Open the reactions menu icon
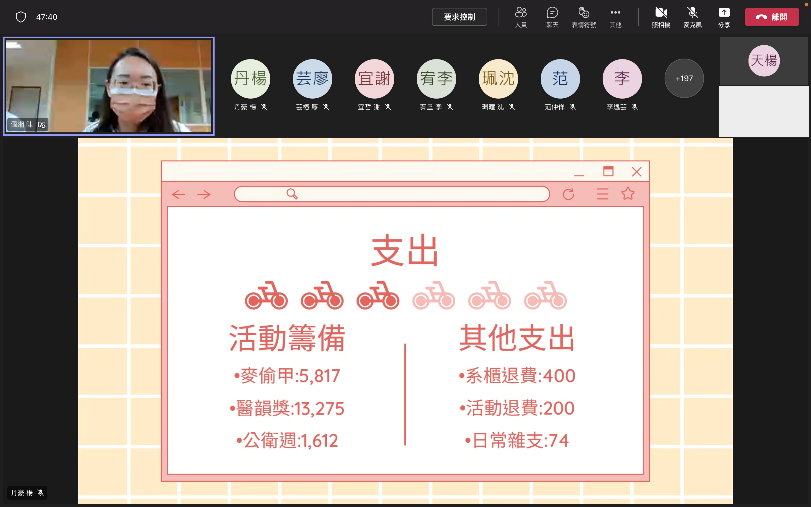This screenshot has width=811, height=507. point(583,15)
